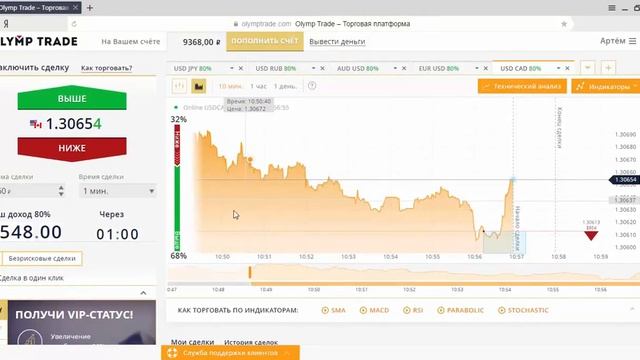Open a new browser tab
This screenshot has width=640, height=360.
[x=90, y=7]
